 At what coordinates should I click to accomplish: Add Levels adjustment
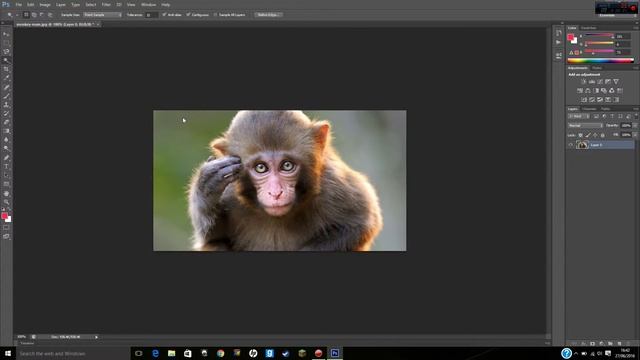pos(591,82)
